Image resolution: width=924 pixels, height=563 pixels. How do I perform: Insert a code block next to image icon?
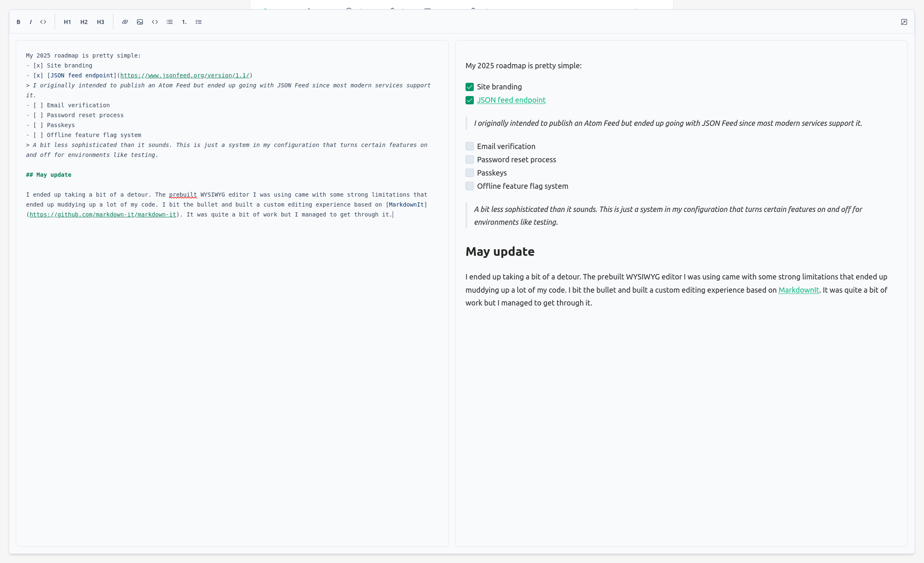pos(155,22)
